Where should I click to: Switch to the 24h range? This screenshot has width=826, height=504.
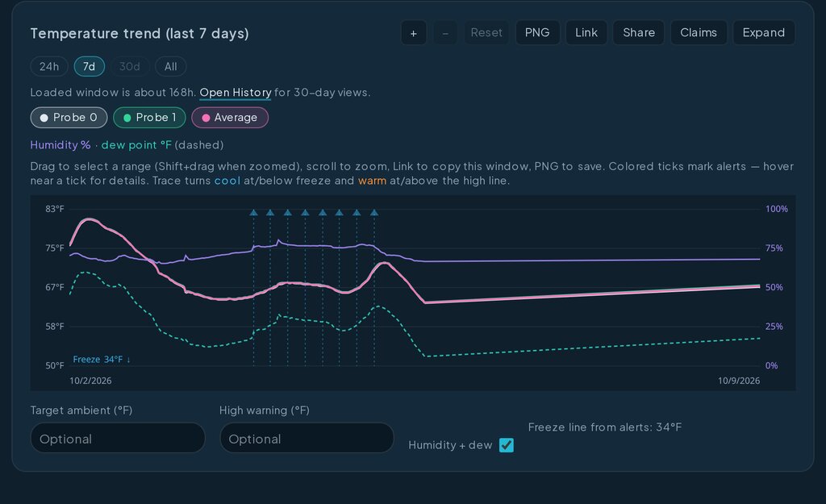pos(49,67)
